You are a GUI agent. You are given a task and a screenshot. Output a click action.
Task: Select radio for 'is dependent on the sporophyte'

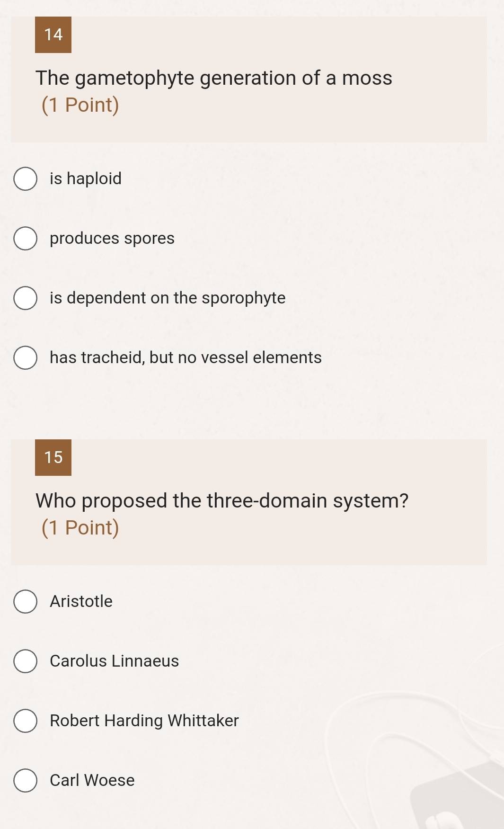(x=25, y=298)
